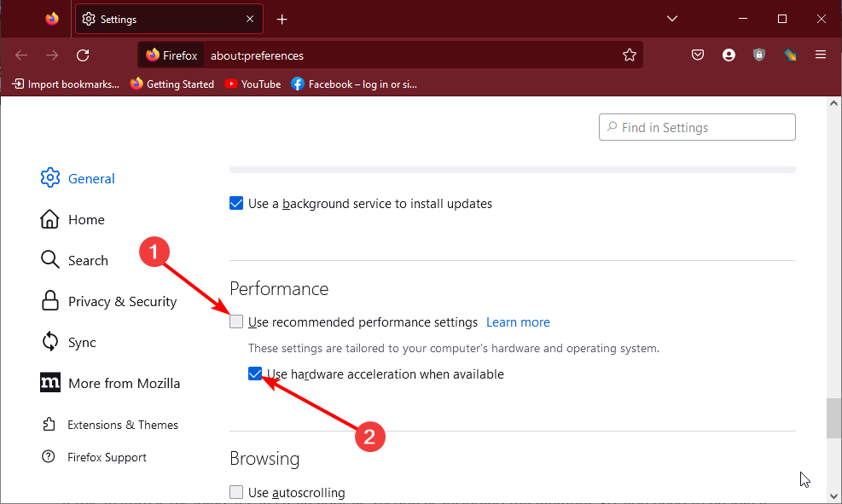Screen dimensions: 842x504
Task: Click the Firefox Support question mark icon
Action: [49, 456]
